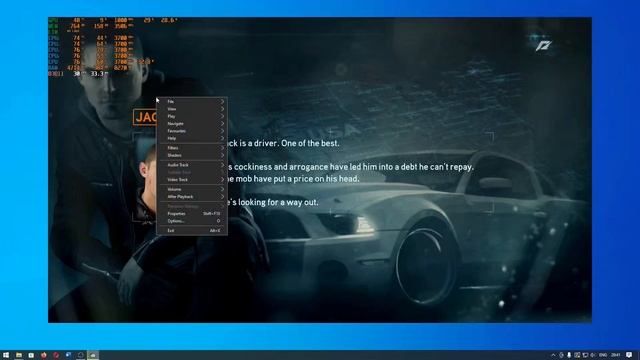Open the notification center icon
Viewport: 640px width, 360px height.
tap(629, 355)
